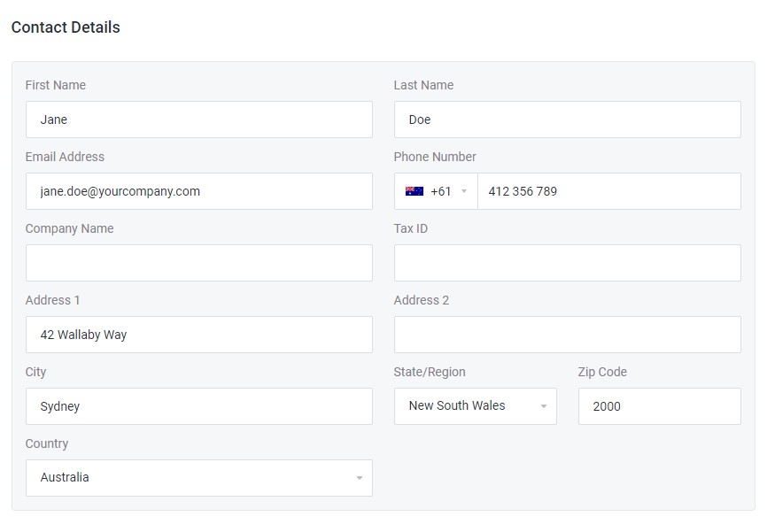Focus the First Name field containing Jane
The image size is (767, 532).
coord(198,120)
